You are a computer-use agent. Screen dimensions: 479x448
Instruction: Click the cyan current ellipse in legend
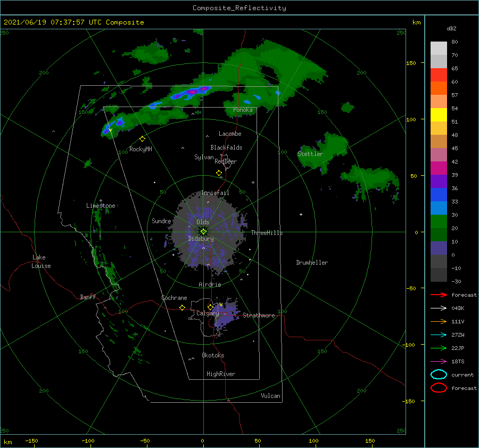pyautogui.click(x=439, y=374)
